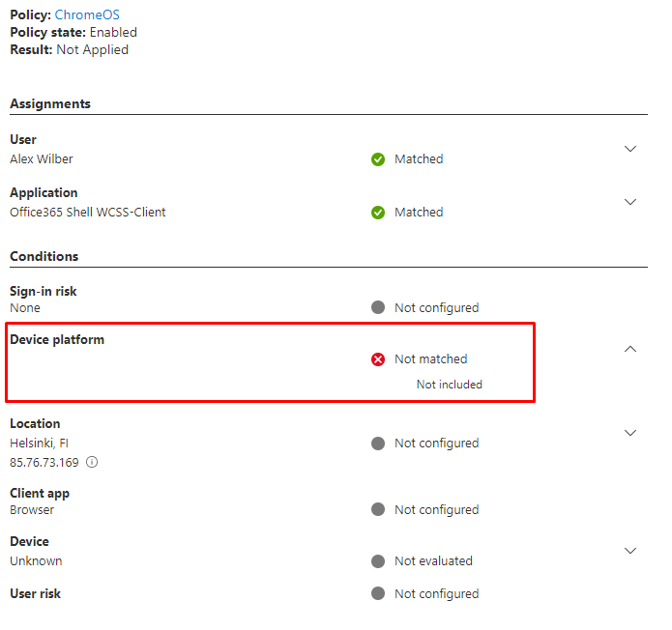This screenshot has width=672, height=630.
Task: Click the Not included detail text
Action: (x=449, y=385)
